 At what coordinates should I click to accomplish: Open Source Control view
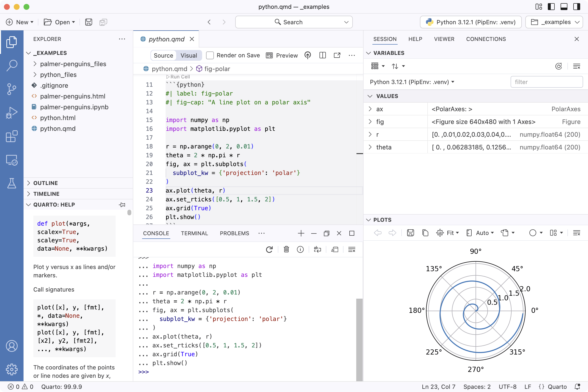[x=12, y=89]
